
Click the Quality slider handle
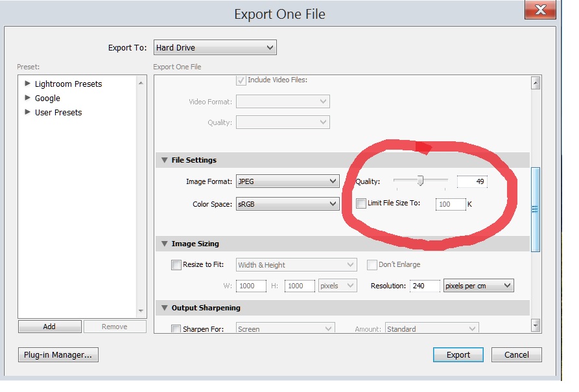coord(420,181)
